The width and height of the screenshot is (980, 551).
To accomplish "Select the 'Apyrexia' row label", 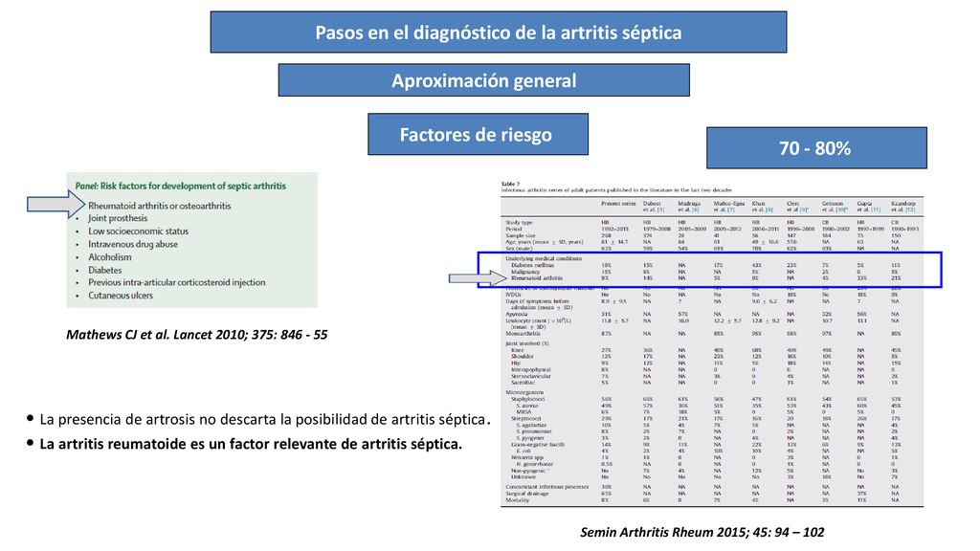I will click(x=516, y=314).
